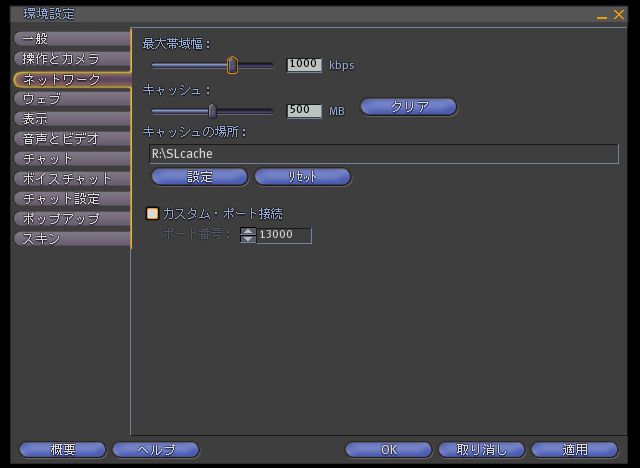Confirm settings with OK button
This screenshot has height=468, width=640.
[389, 450]
